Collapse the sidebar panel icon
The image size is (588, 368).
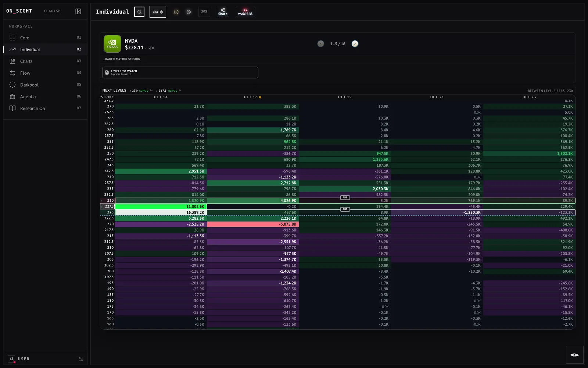pos(78,11)
